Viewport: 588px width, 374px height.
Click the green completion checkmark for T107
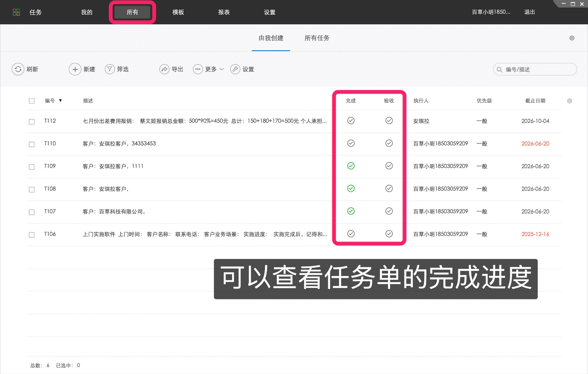pos(351,211)
